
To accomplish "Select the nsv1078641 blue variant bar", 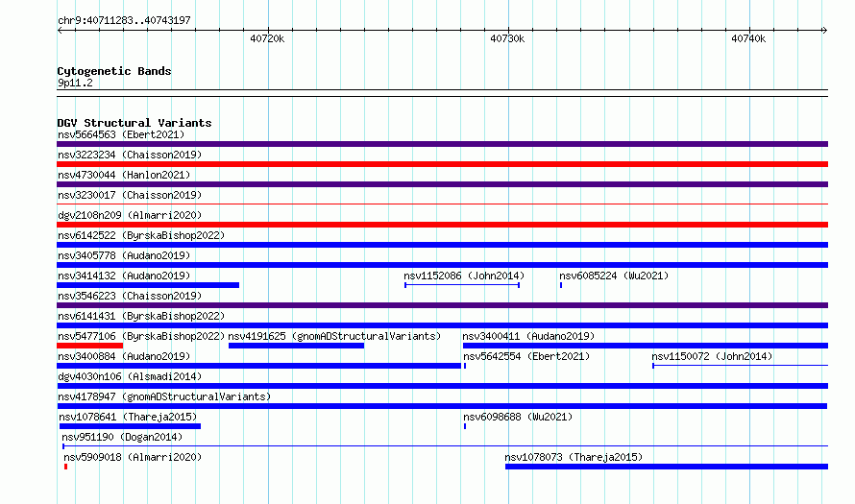I will (x=130, y=426).
